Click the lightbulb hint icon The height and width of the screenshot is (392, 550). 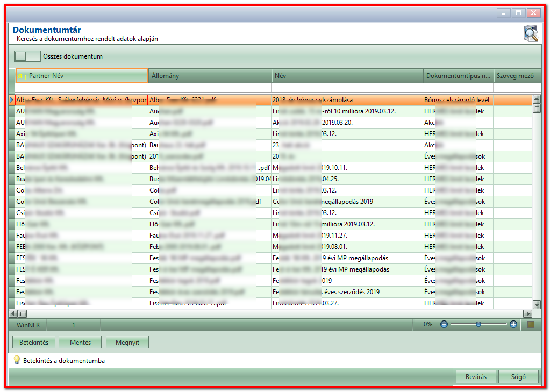(17, 360)
